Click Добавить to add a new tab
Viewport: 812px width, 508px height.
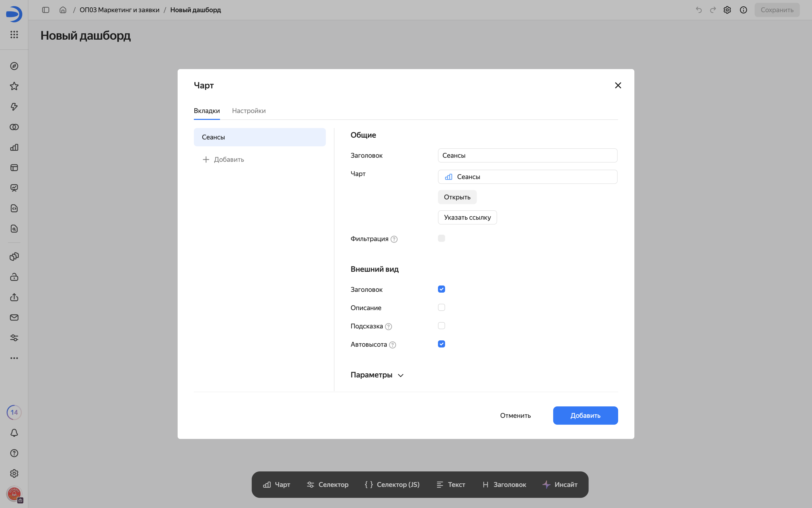pyautogui.click(x=224, y=160)
